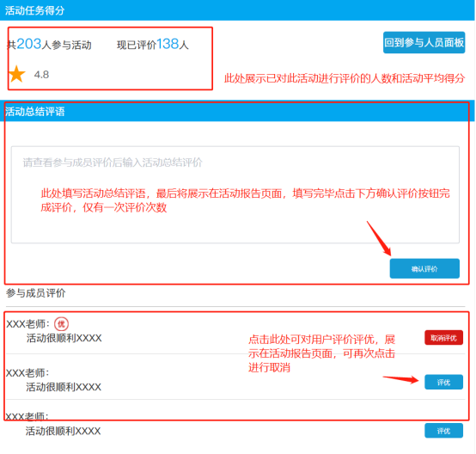Open the third teacher's 活动很顺利XXXX comment
The height and width of the screenshot is (454, 476).
(x=63, y=431)
